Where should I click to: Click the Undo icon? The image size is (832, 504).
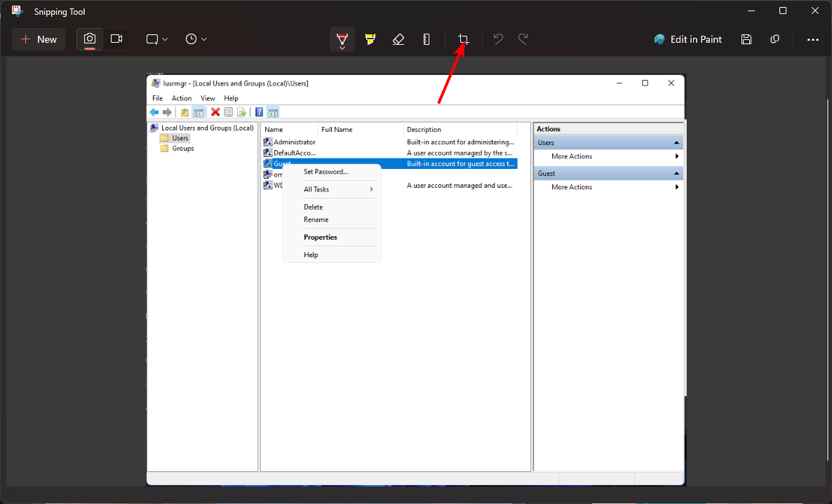coord(498,39)
